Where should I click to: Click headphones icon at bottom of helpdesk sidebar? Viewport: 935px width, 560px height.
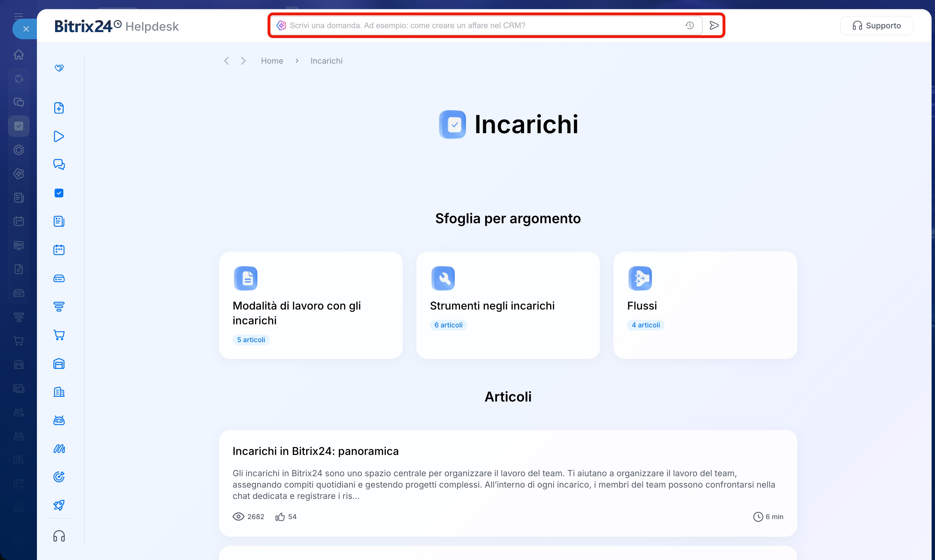pyautogui.click(x=59, y=536)
